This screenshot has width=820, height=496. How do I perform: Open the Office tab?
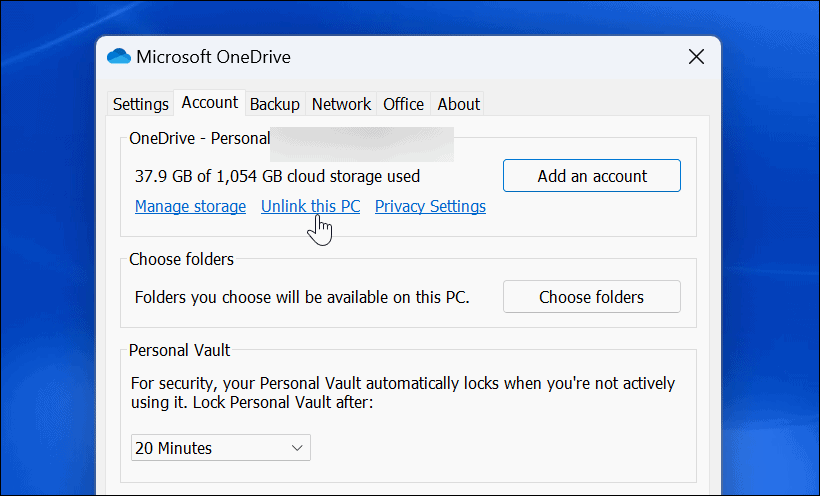pyautogui.click(x=403, y=104)
